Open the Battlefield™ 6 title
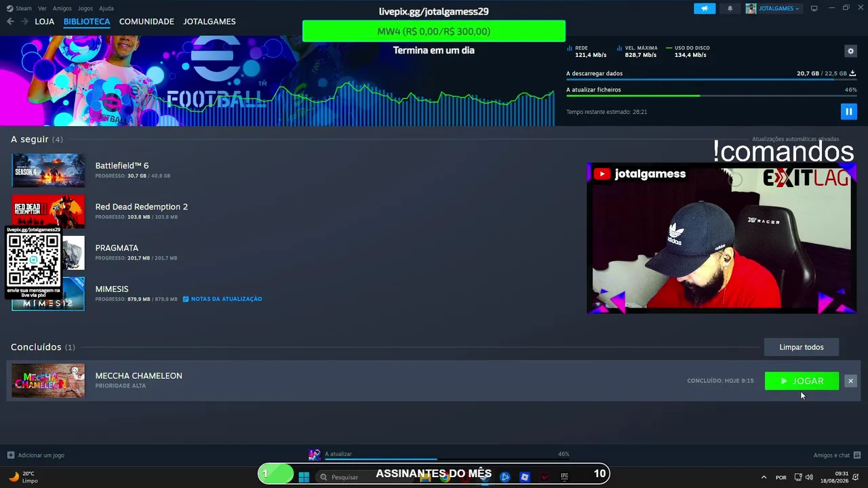 pos(122,165)
